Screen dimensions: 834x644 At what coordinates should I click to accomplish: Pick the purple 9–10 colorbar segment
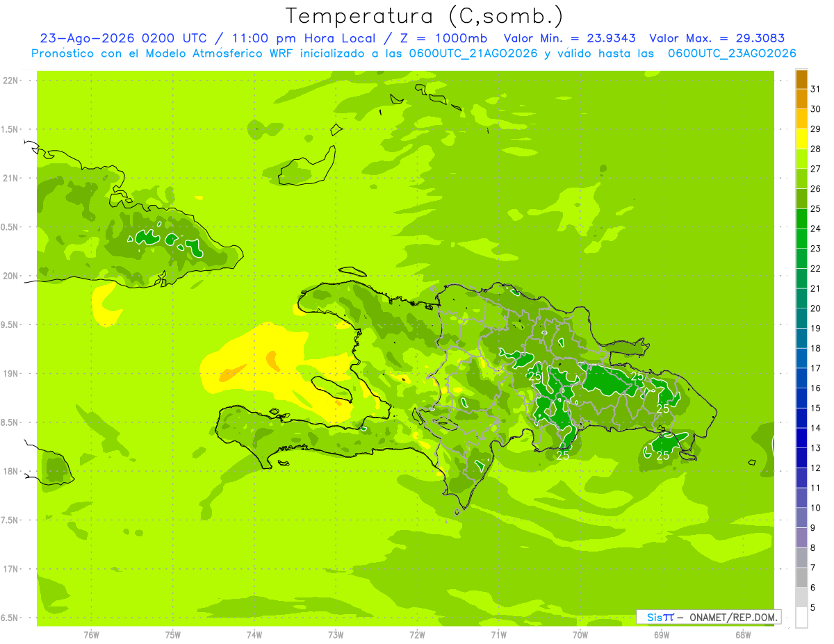[801, 518]
